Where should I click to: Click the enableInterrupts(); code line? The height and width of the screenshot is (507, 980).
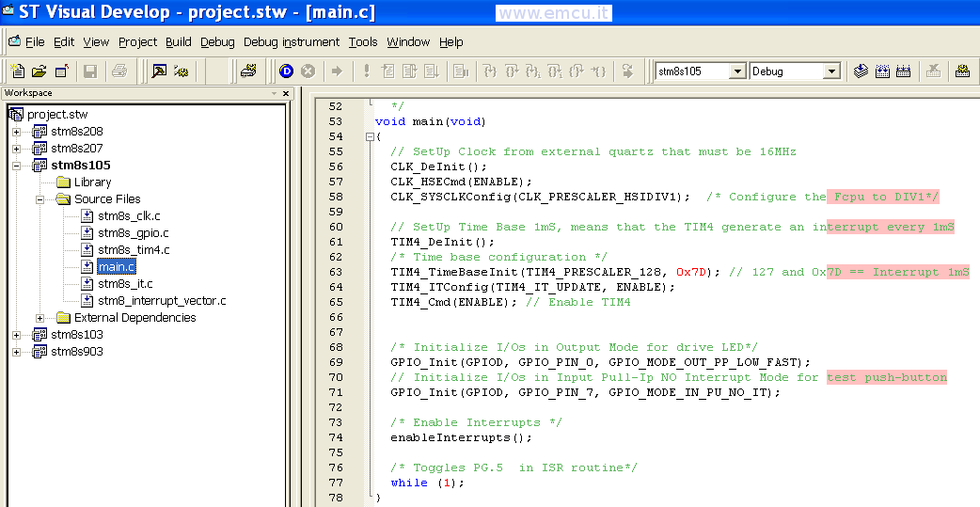461,437
